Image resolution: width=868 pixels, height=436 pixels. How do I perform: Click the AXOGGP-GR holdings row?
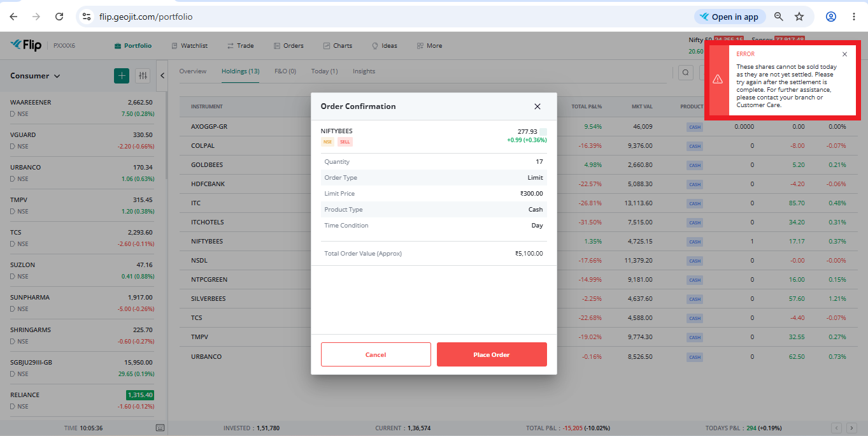(519, 127)
